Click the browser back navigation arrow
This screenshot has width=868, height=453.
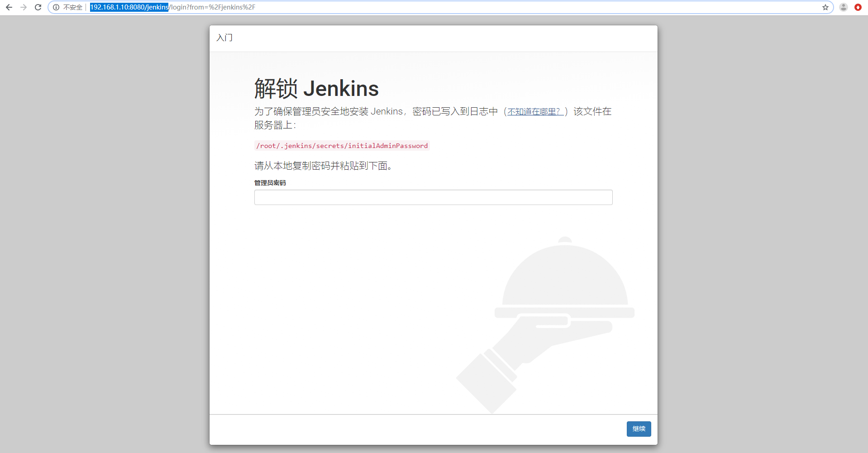coord(9,7)
